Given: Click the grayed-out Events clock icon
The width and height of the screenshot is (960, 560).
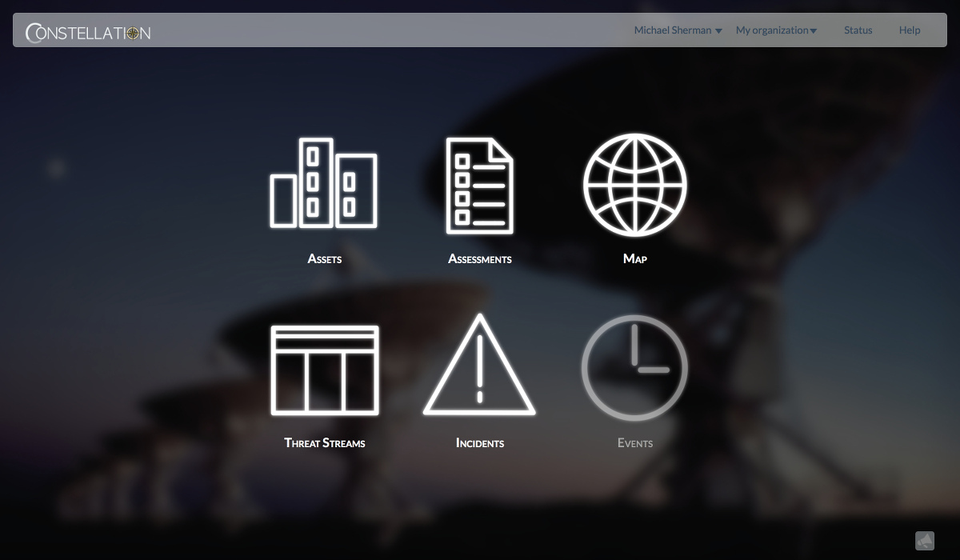Looking at the screenshot, I should pos(634,368).
